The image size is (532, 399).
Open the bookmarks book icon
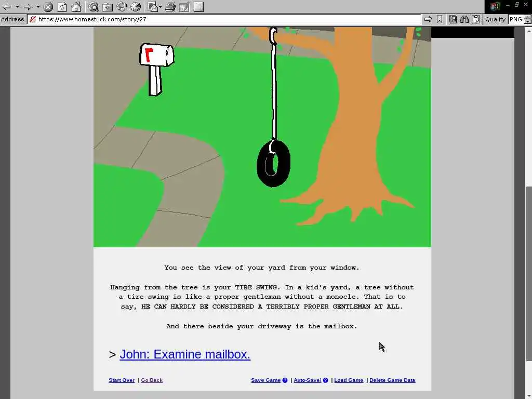point(453,19)
